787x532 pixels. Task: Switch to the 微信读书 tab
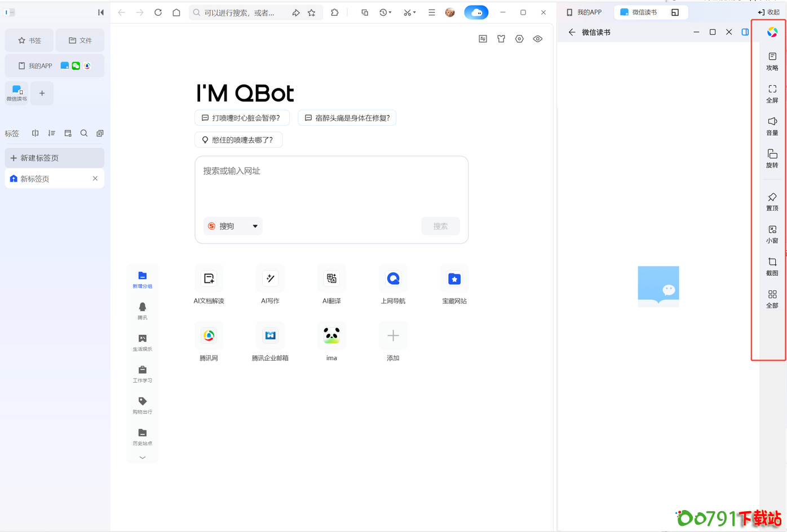point(639,12)
